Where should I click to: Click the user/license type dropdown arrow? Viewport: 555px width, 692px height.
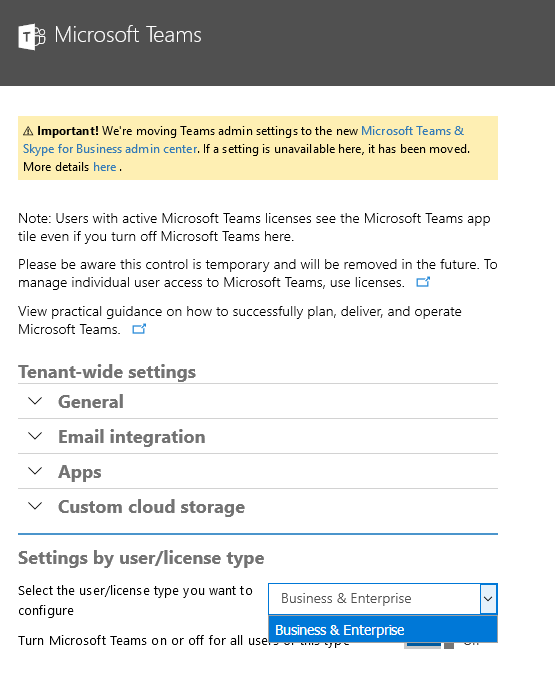488,599
